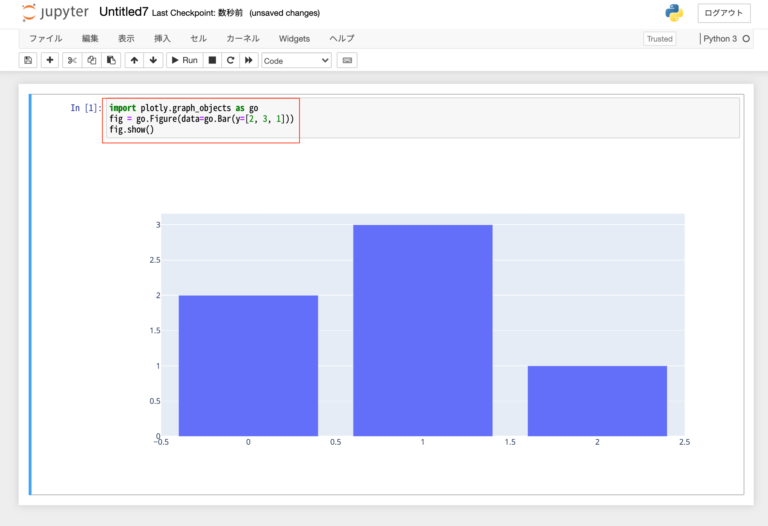This screenshot has height=526, width=768.
Task: Open the Widgets menu
Action: (294, 39)
